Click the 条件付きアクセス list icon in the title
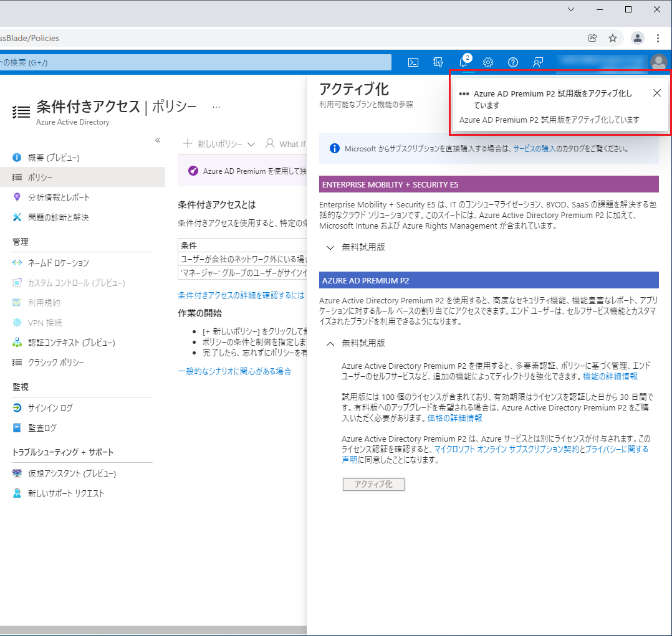Viewport: 672px width, 636px height. pos(21,112)
